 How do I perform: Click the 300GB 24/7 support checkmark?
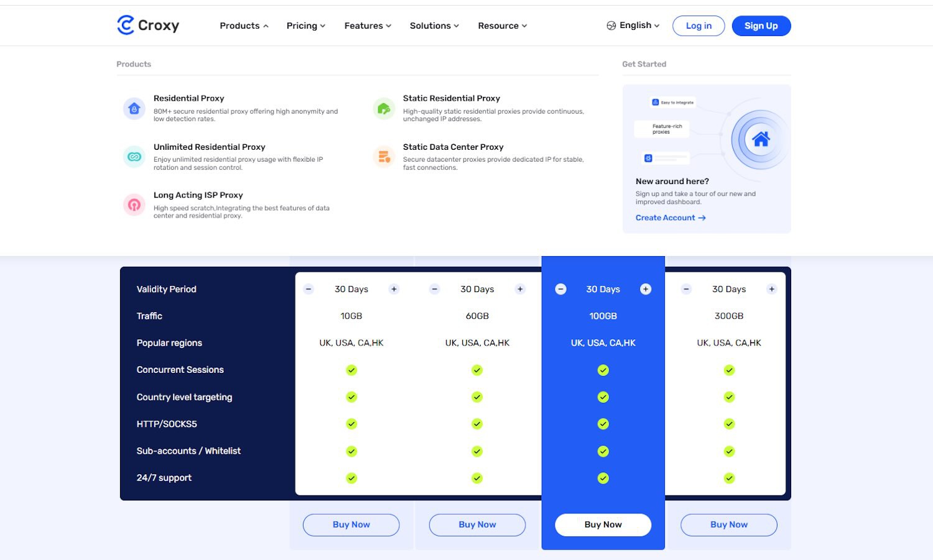[729, 478]
